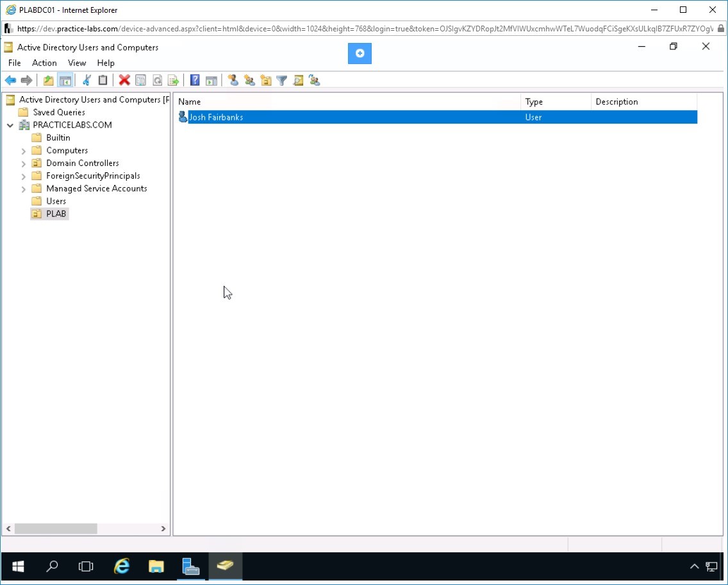Collapse the PRACTICELABS.COM domain node
The height and width of the screenshot is (585, 728).
click(10, 126)
